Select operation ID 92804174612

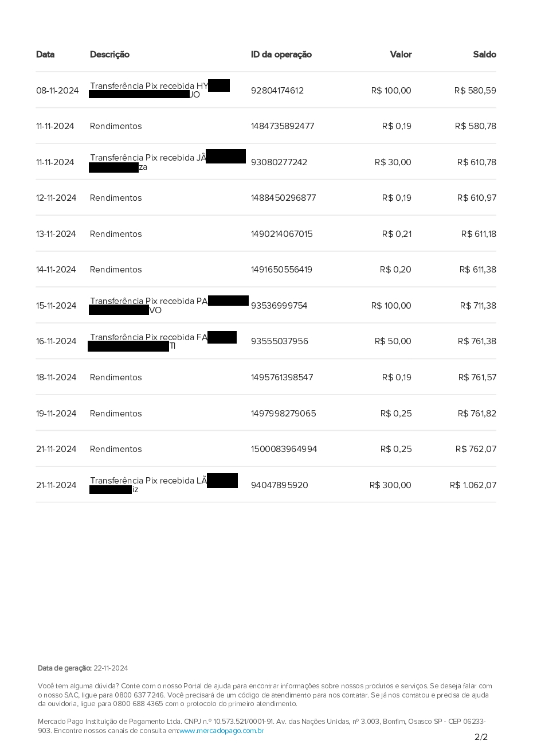[x=277, y=91]
